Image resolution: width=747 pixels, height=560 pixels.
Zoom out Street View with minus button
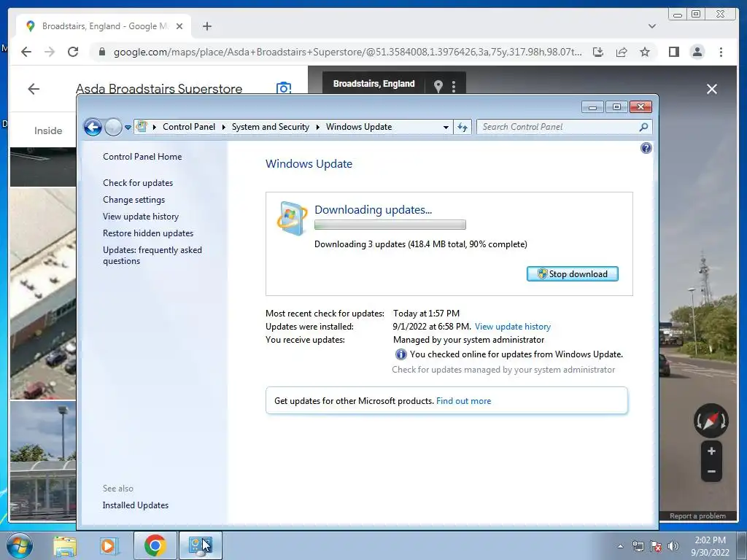711,472
